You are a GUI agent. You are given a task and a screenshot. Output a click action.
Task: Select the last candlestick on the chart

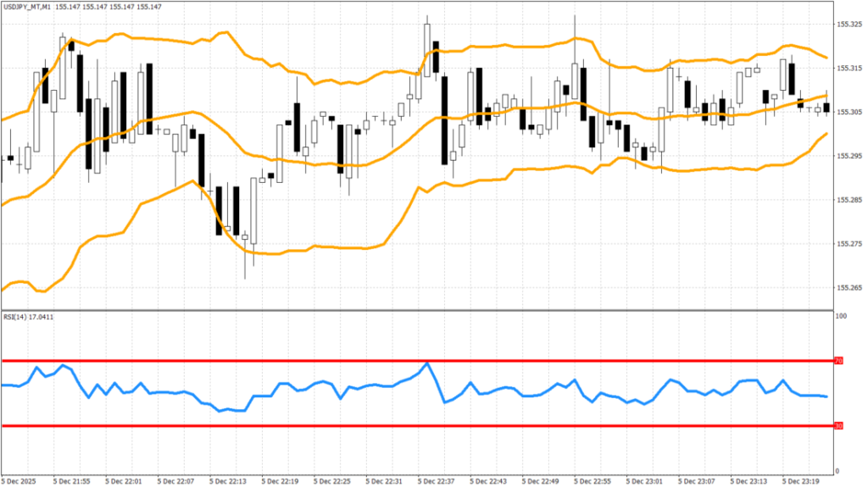(x=826, y=108)
